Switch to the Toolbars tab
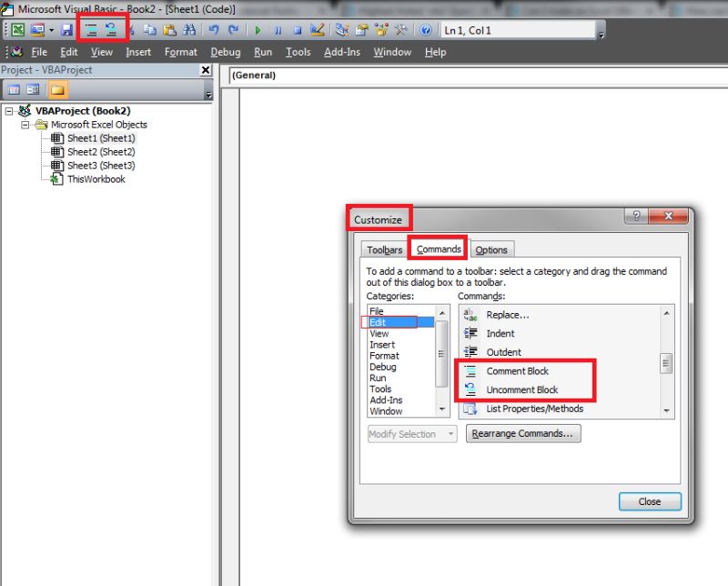 (383, 248)
